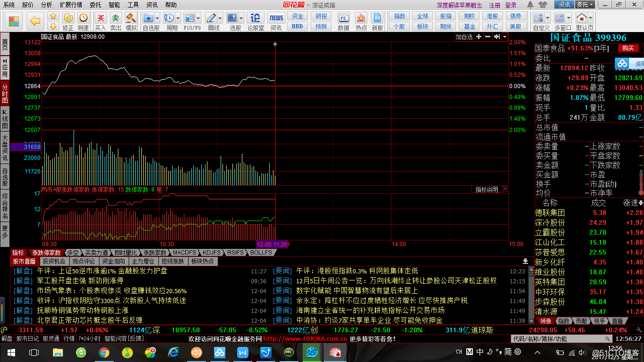Viewport: 644px width, 362px height.
Task: Open the 智能 menu
Action: (x=114, y=5)
